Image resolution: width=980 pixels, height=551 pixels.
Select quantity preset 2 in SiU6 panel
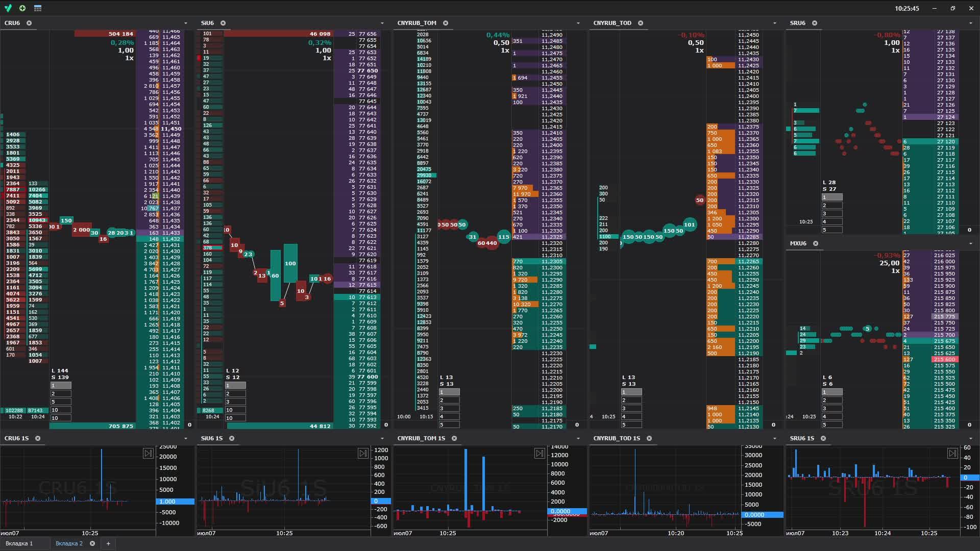pyautogui.click(x=235, y=393)
